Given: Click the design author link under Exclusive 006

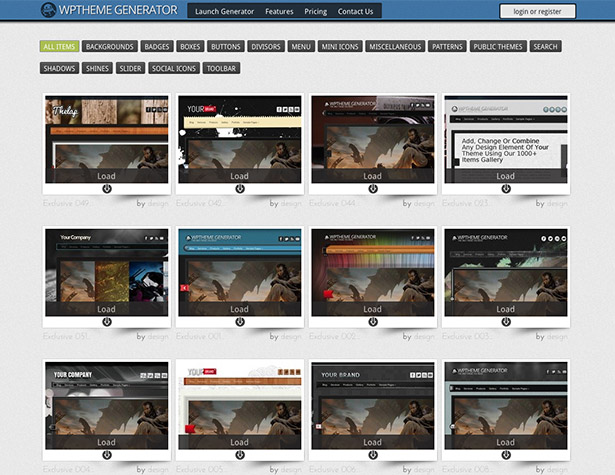Looking at the screenshot, I should click(424, 469).
